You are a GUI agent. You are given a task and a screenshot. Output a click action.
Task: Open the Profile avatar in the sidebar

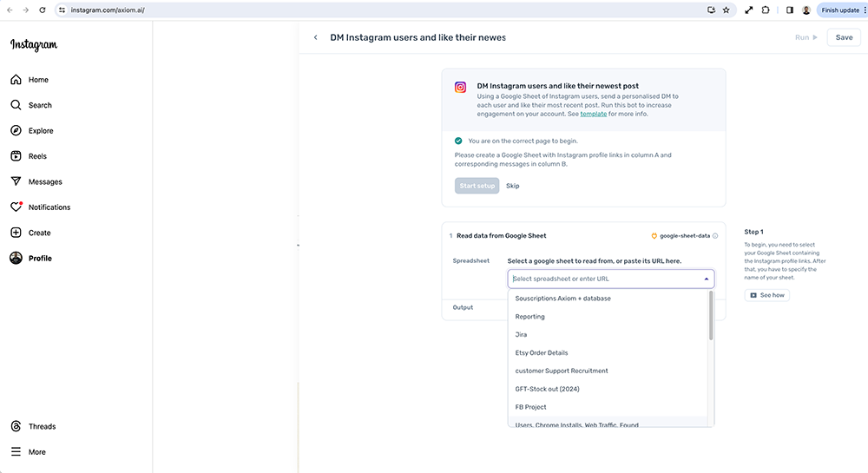16,258
